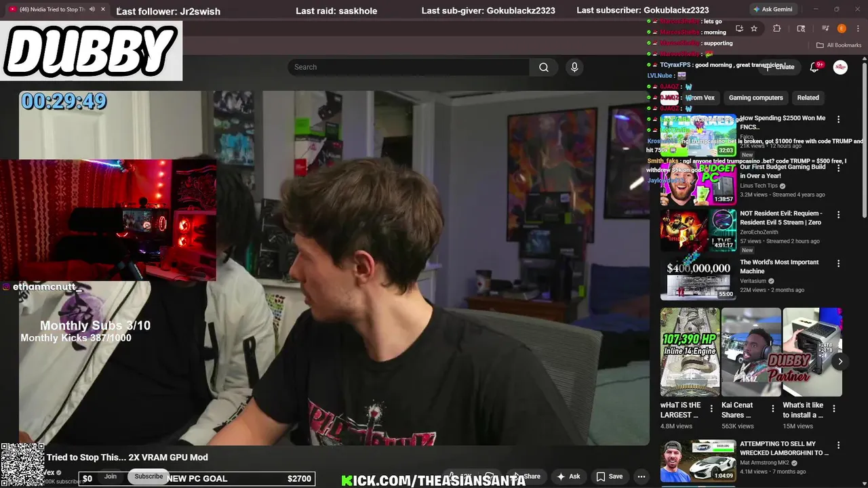
Task: Select the Related filter chip
Action: tap(808, 98)
